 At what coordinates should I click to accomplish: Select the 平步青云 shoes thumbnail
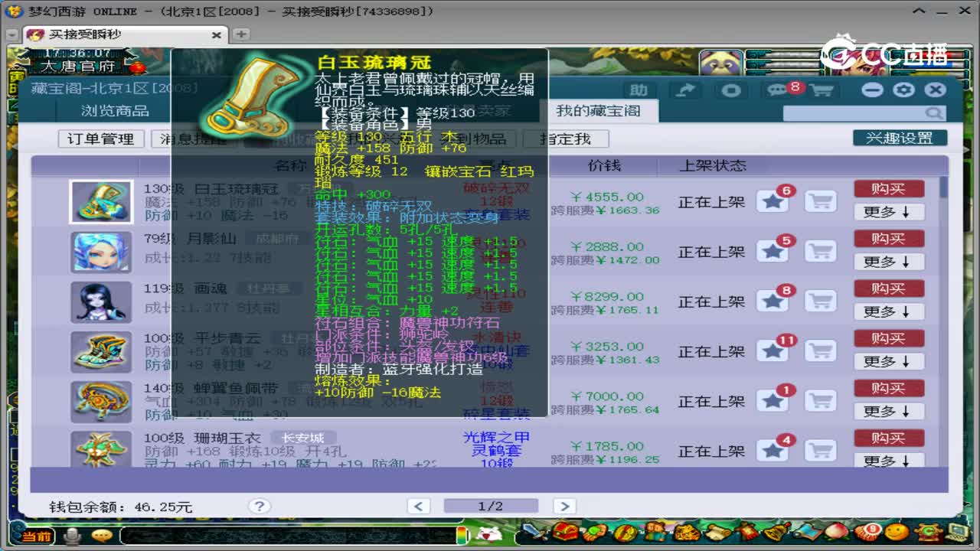click(101, 351)
